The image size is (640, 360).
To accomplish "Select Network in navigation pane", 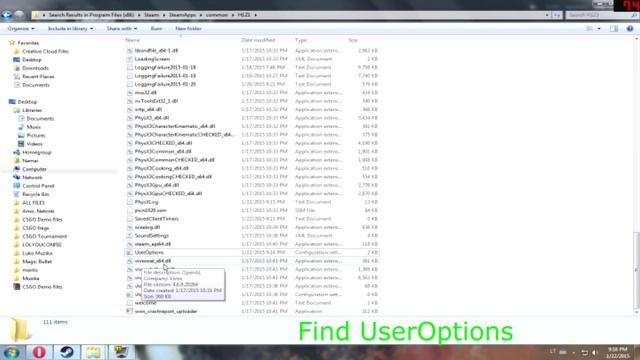I will click(32, 178).
